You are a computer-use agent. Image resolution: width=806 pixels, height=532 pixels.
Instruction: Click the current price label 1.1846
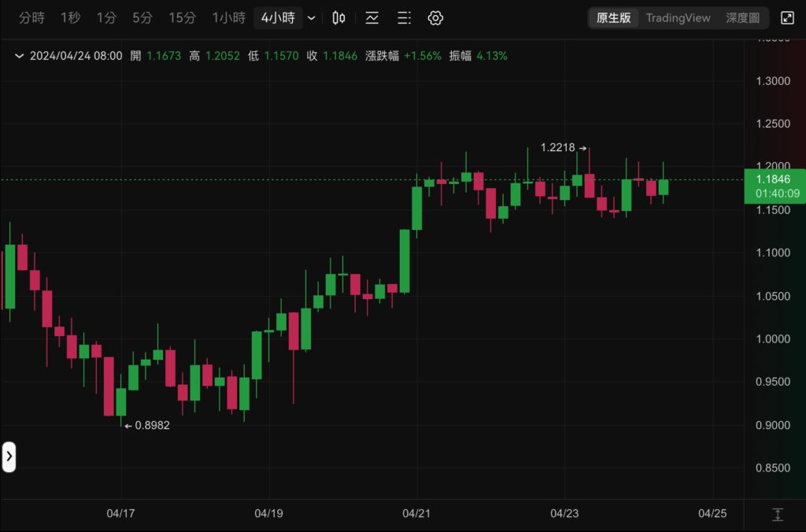(775, 179)
